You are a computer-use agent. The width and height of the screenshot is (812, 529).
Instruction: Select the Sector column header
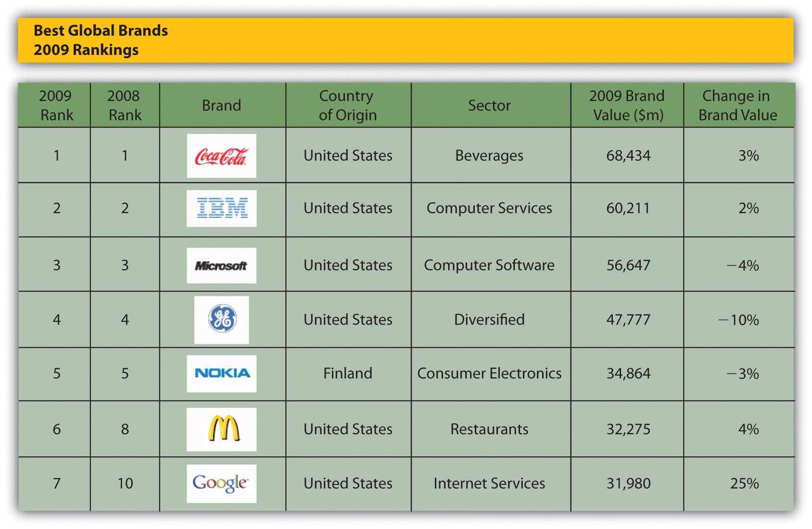coord(489,105)
